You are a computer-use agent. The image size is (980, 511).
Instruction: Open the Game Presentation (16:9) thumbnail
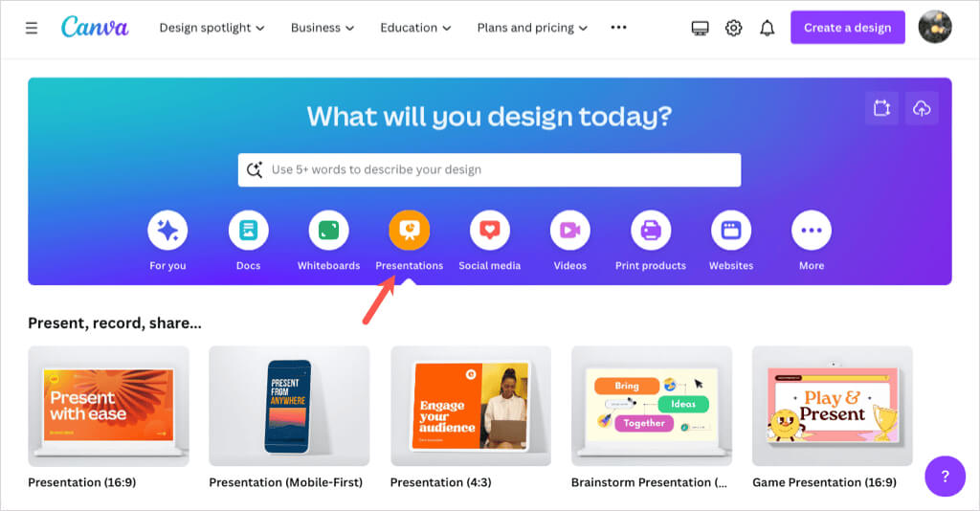point(833,406)
